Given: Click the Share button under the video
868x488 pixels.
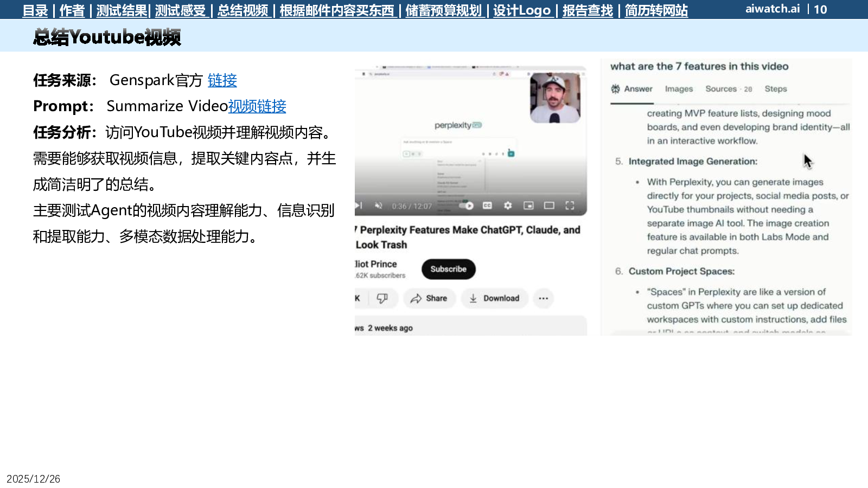Looking at the screenshot, I should tap(429, 298).
